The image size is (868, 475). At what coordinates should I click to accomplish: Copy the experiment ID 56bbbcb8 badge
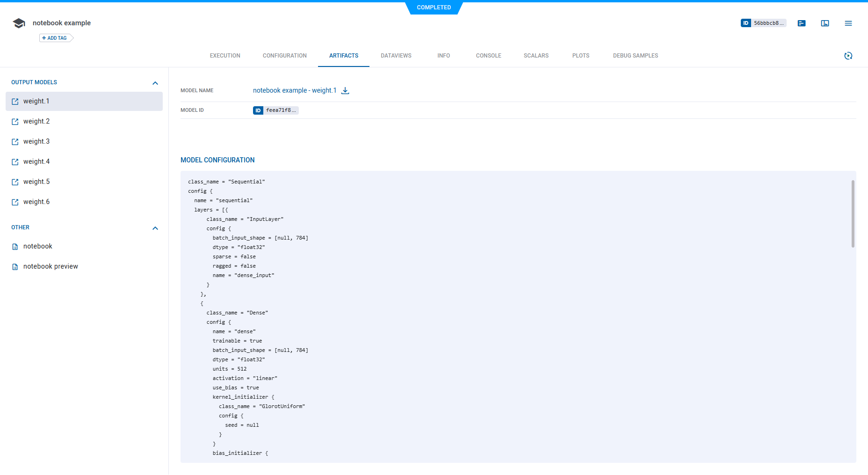tap(763, 23)
